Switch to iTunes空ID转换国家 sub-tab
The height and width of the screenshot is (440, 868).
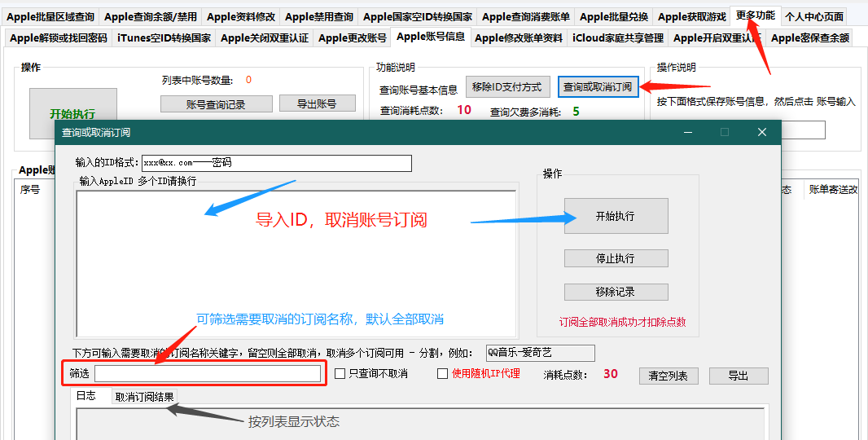point(164,38)
